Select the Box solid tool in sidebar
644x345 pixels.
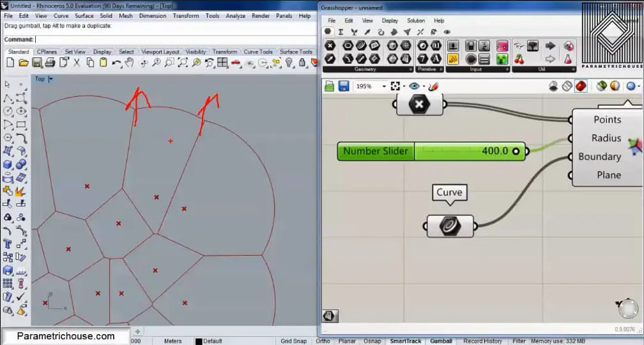click(8, 164)
